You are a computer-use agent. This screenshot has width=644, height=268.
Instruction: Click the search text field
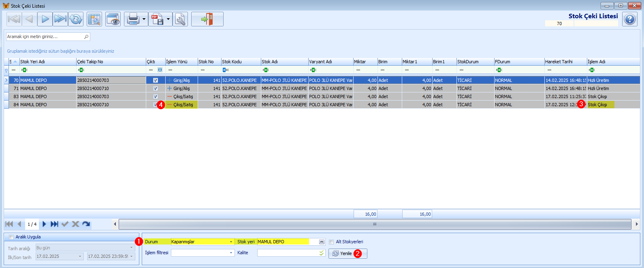point(48,36)
